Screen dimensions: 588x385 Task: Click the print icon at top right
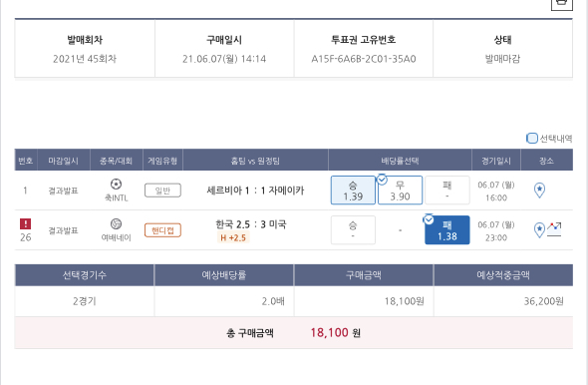[x=561, y=4]
